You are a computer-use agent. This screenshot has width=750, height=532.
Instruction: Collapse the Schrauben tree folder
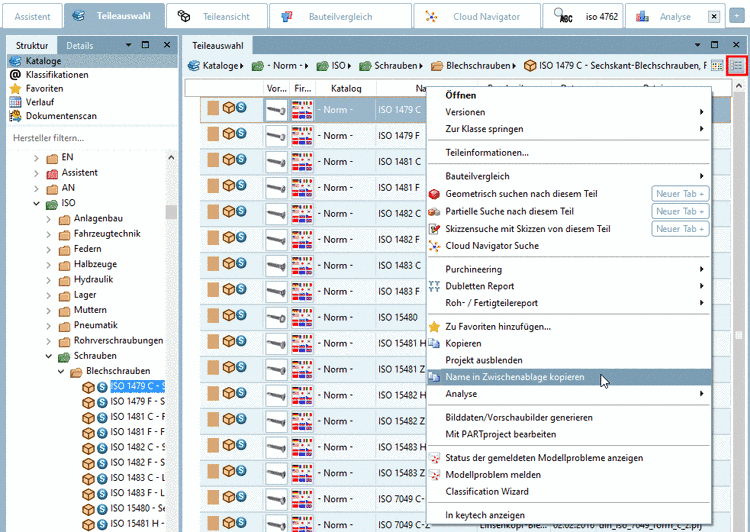[48, 356]
